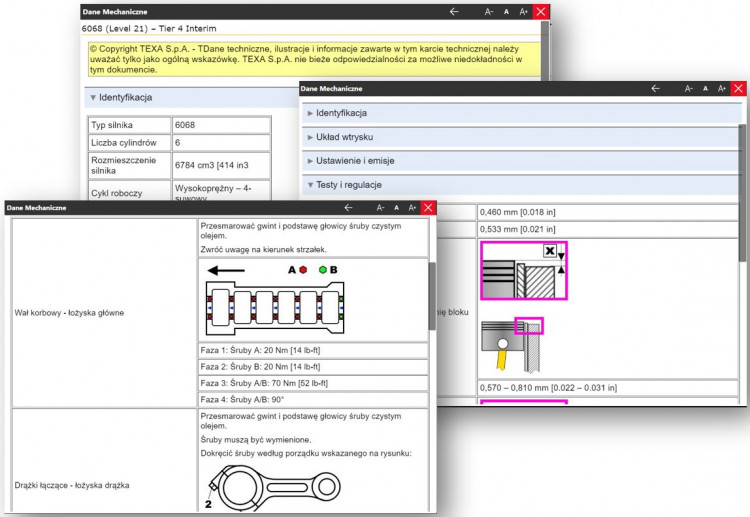Select the 'Typ silnika' cell
750x517 pixels.
click(130, 125)
